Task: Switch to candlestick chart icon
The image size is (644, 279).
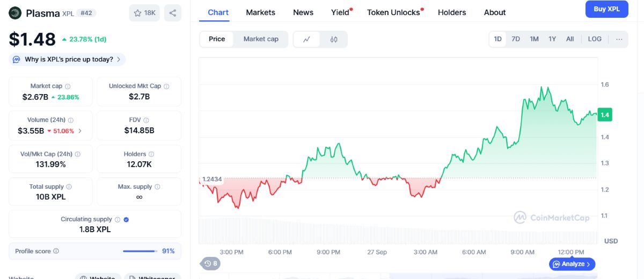Action: pyautogui.click(x=334, y=39)
